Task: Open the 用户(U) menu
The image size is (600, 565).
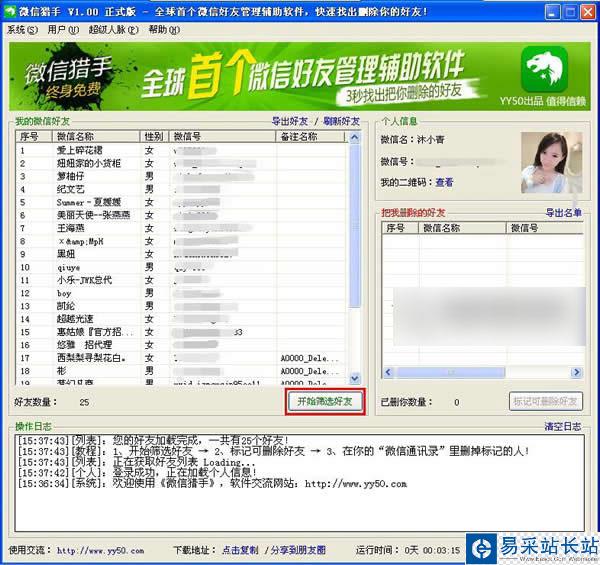Action: click(x=63, y=29)
